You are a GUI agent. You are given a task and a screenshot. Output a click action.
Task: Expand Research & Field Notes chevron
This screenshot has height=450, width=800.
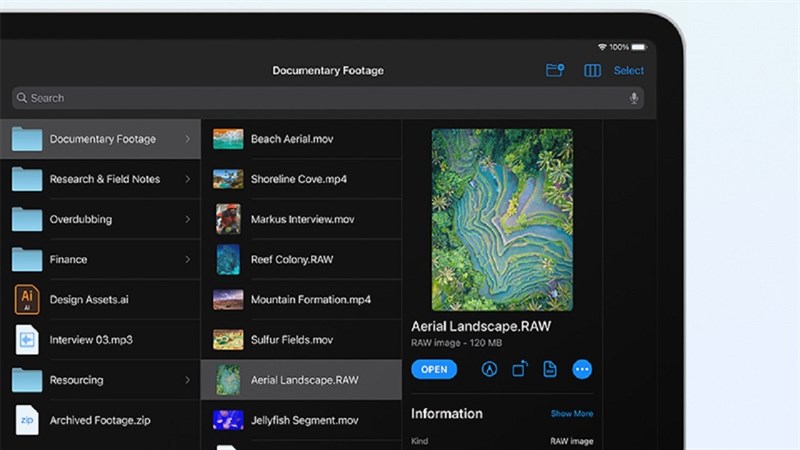point(187,179)
